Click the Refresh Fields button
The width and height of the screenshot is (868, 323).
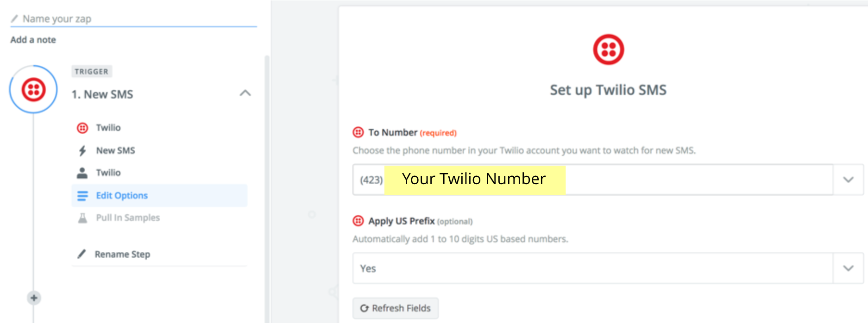(395, 308)
